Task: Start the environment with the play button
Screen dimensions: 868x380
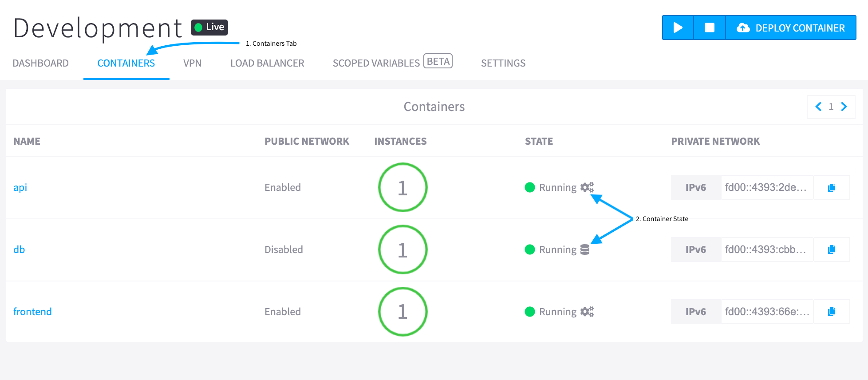Action: click(678, 28)
